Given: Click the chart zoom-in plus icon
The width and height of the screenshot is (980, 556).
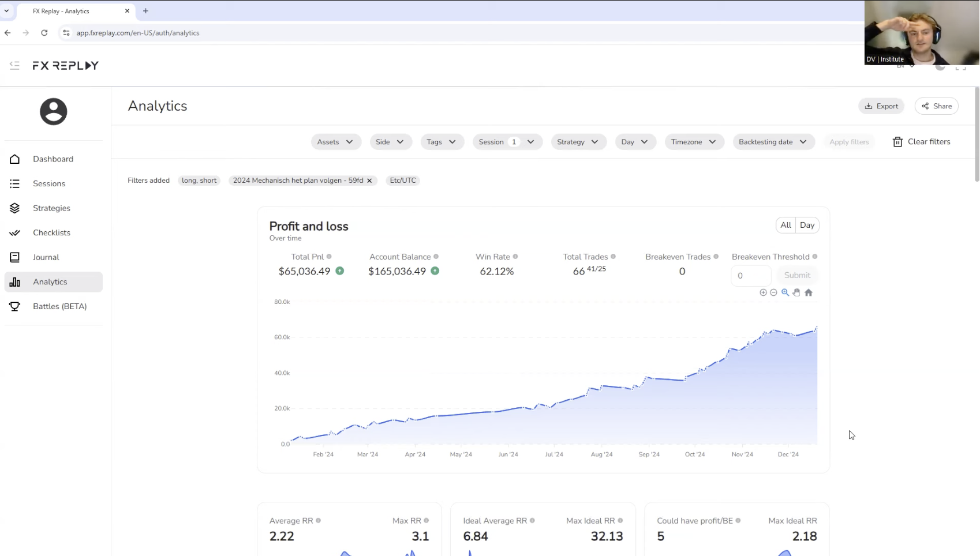Looking at the screenshot, I should (763, 292).
